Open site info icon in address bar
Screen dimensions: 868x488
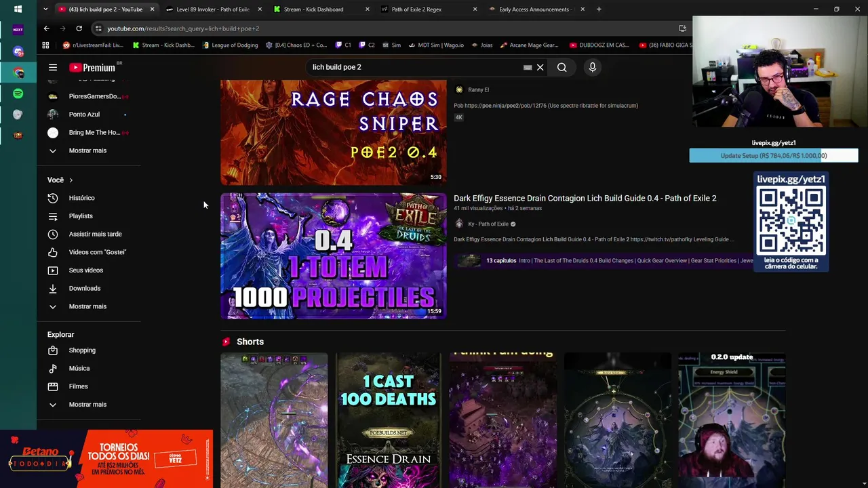(98, 28)
